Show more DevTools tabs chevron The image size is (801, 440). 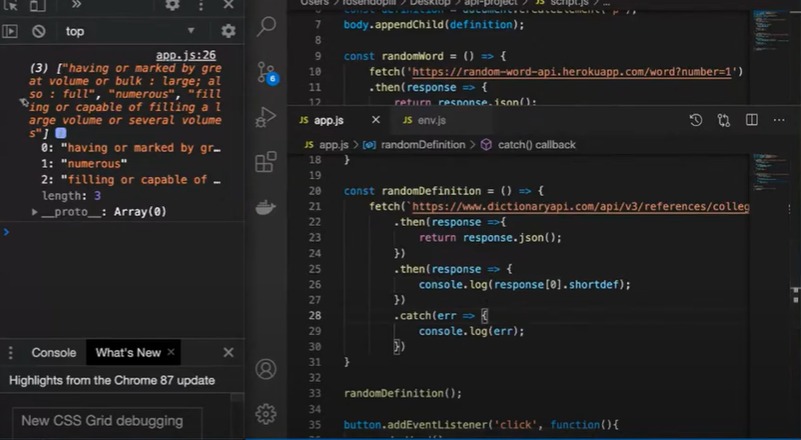[76, 5]
